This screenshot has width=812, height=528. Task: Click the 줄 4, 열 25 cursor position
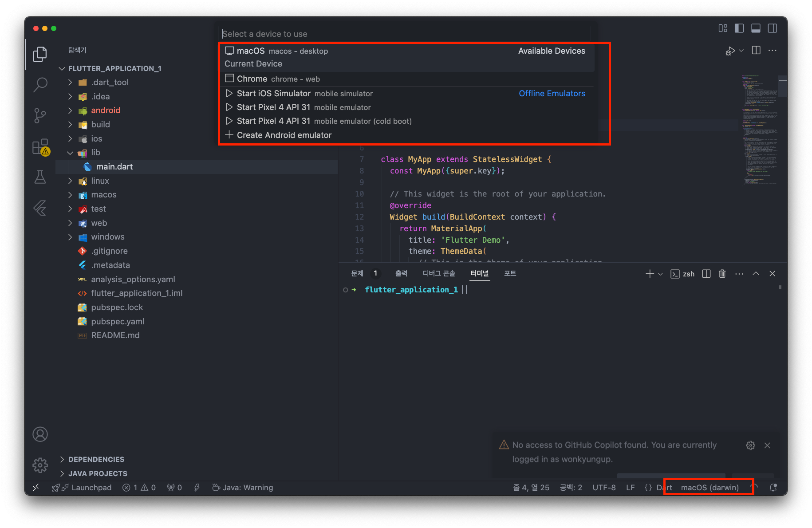pyautogui.click(x=531, y=488)
